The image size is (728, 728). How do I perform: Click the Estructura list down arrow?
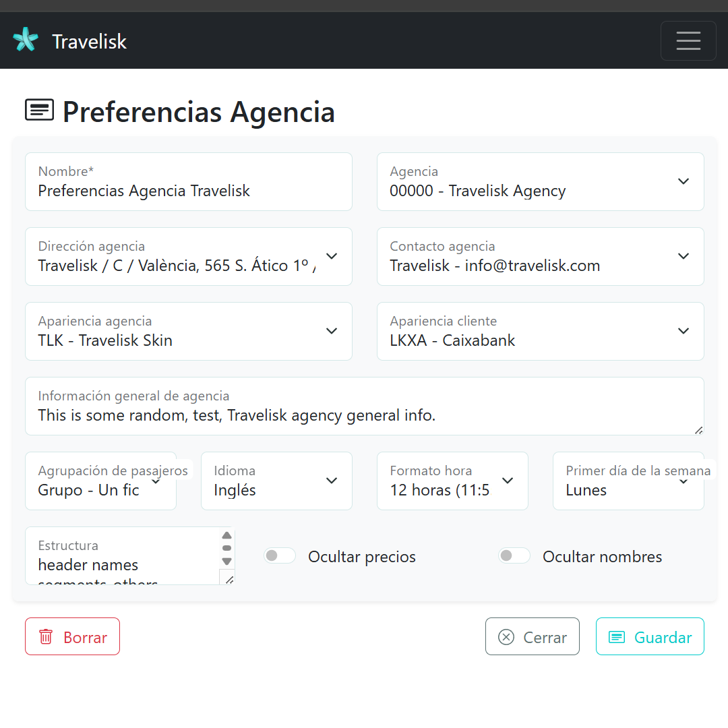pos(226,561)
